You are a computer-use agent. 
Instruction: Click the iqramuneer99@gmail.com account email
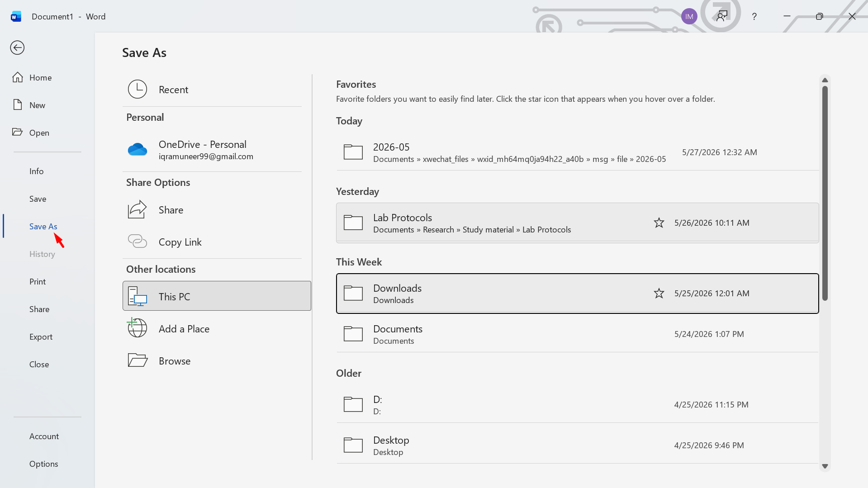point(206,156)
